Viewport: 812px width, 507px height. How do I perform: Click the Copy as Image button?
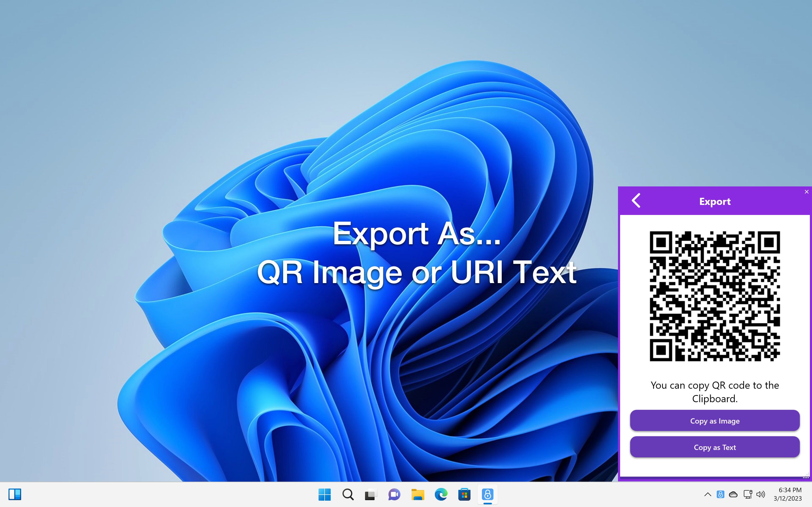click(x=715, y=420)
